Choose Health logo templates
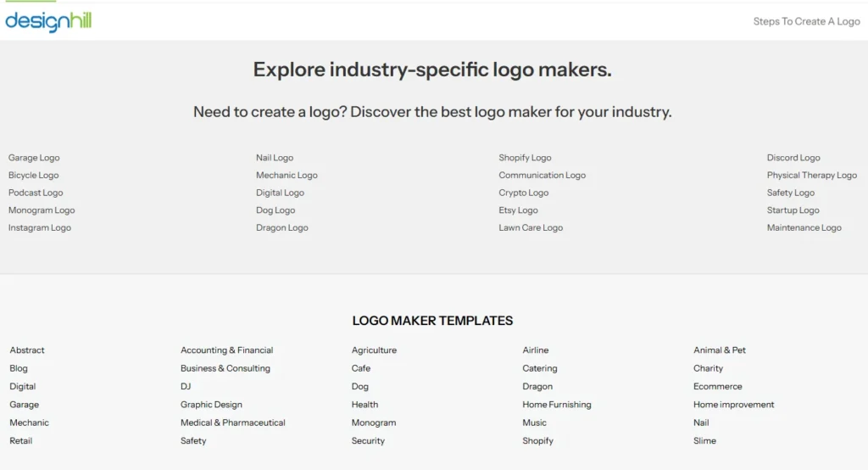The image size is (868, 470). tap(364, 405)
